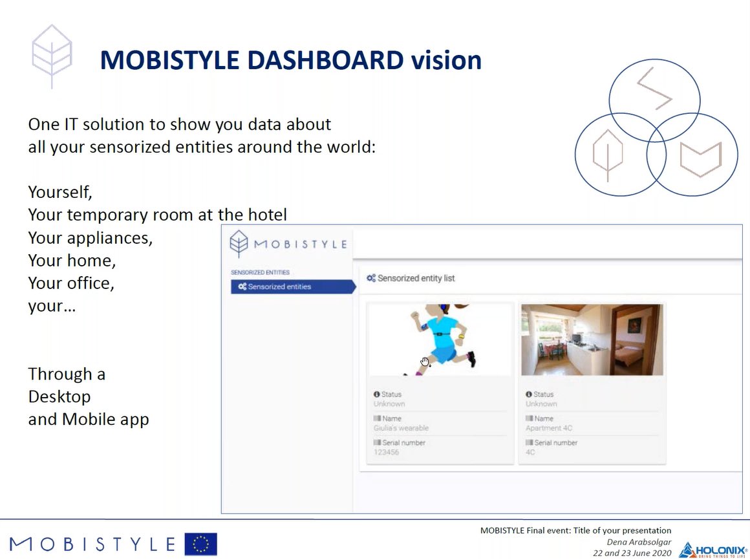This screenshot has width=750, height=560.
Task: Click the barcode icon next to Name on apartment card
Action: point(529,418)
